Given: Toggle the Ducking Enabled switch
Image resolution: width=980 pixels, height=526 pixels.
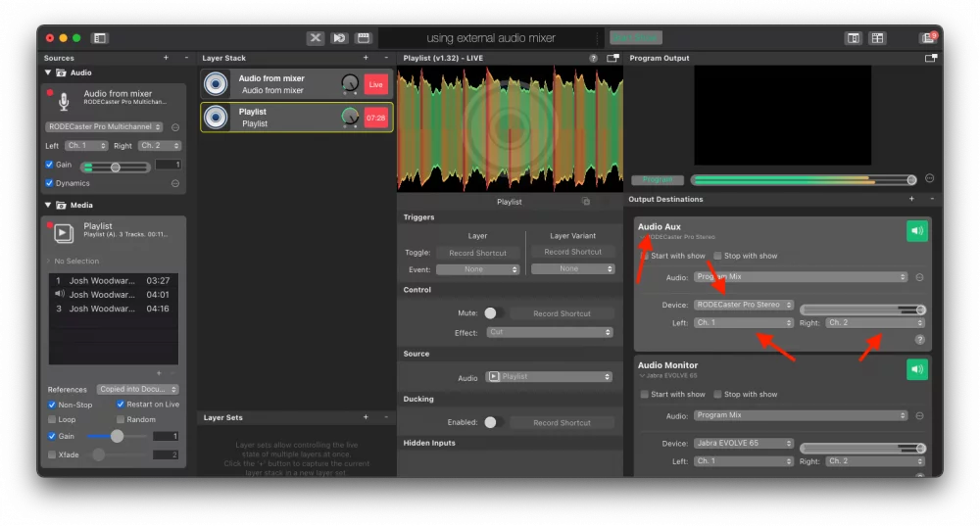Looking at the screenshot, I should pyautogui.click(x=494, y=422).
